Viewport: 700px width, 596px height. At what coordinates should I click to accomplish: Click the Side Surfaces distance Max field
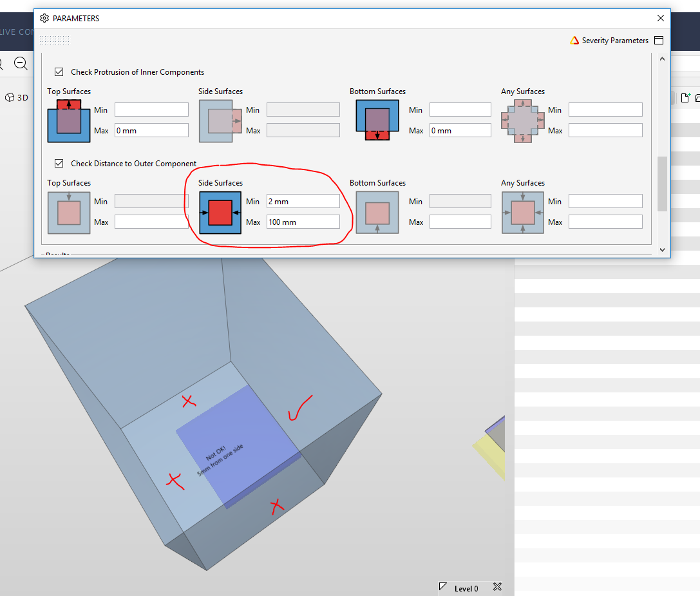[x=303, y=222]
